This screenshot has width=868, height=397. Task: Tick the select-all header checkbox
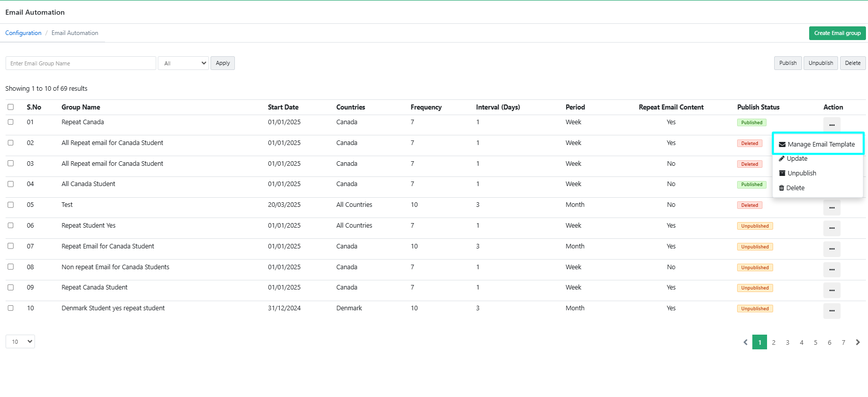click(11, 107)
